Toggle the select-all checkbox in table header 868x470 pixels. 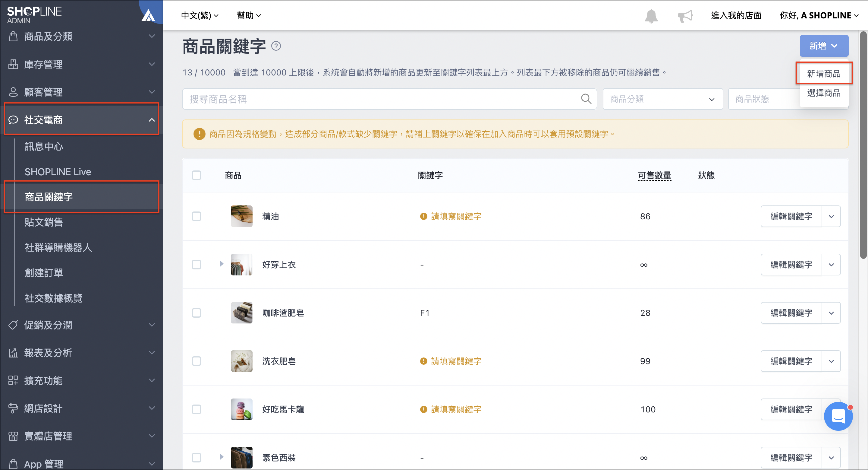(197, 175)
